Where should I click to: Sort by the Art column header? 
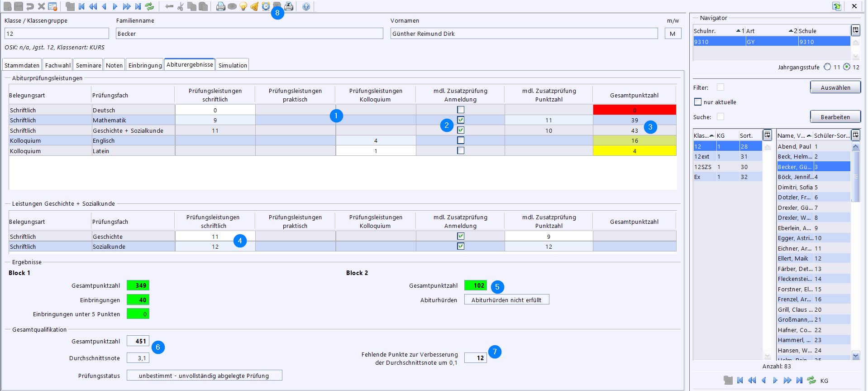772,31
